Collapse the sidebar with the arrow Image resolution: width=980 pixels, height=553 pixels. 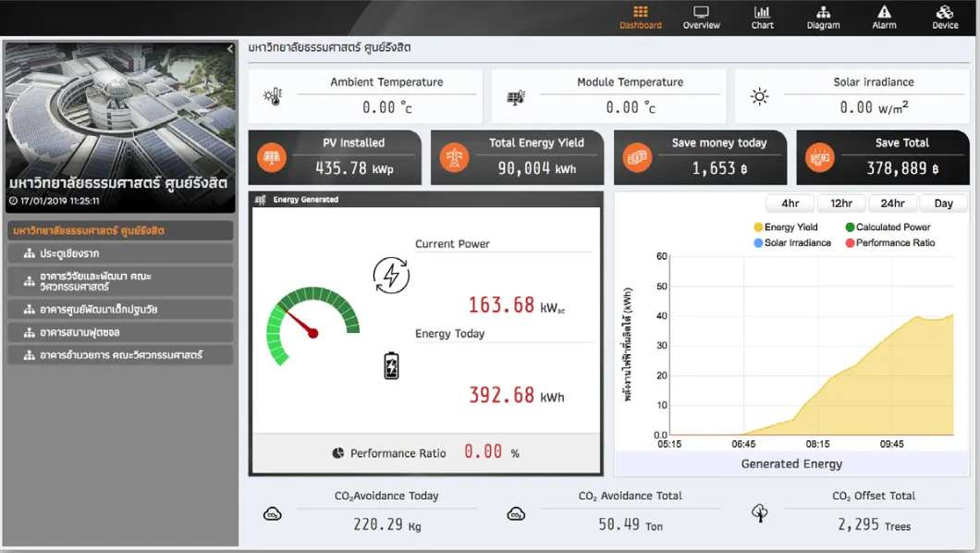pyautogui.click(x=230, y=49)
